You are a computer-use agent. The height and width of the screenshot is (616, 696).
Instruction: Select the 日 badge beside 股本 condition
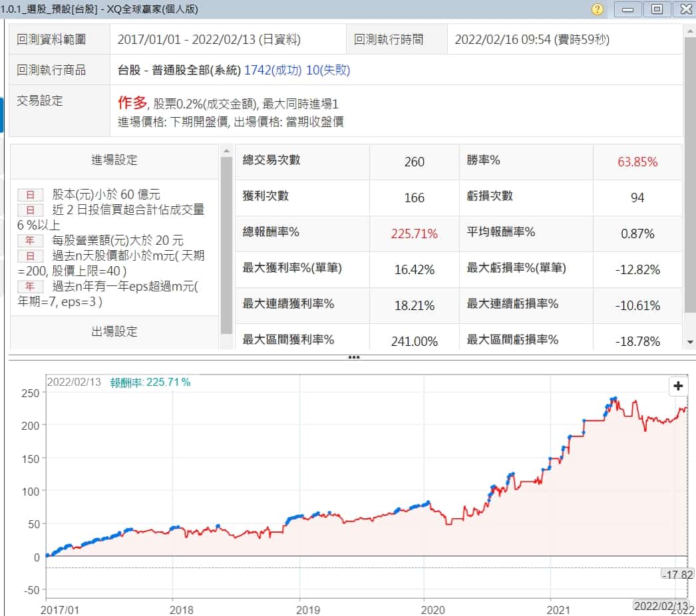pyautogui.click(x=30, y=195)
